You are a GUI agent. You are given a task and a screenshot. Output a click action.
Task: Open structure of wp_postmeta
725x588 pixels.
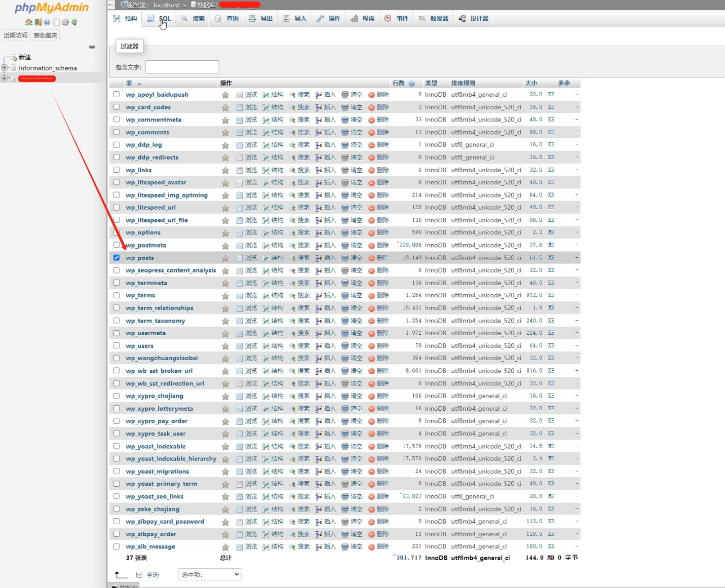tap(273, 245)
